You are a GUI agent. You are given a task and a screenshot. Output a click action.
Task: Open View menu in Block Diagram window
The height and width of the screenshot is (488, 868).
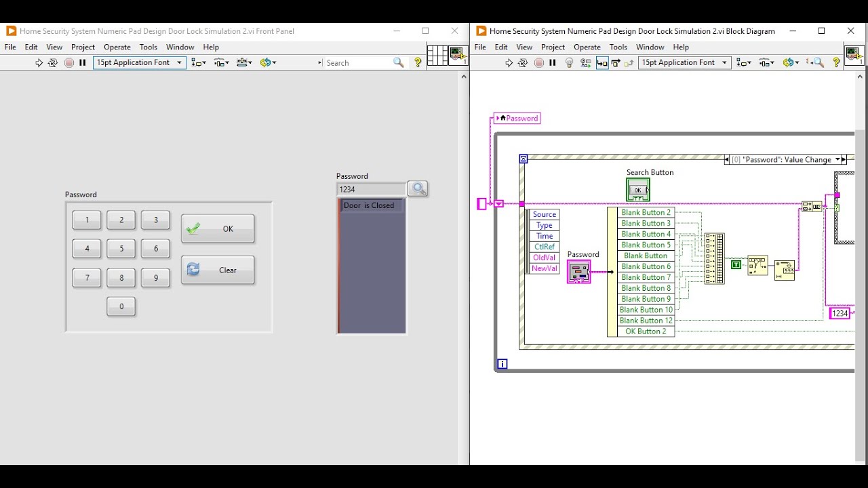point(524,47)
